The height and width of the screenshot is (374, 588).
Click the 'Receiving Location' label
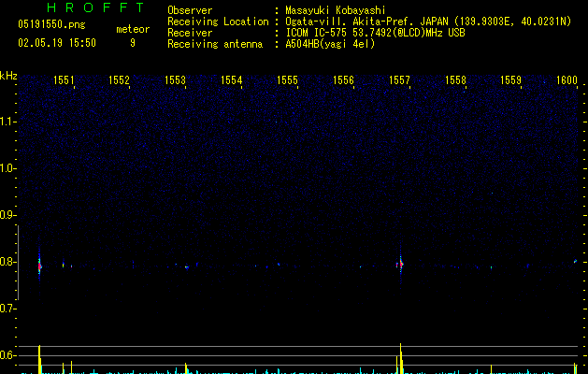click(218, 22)
